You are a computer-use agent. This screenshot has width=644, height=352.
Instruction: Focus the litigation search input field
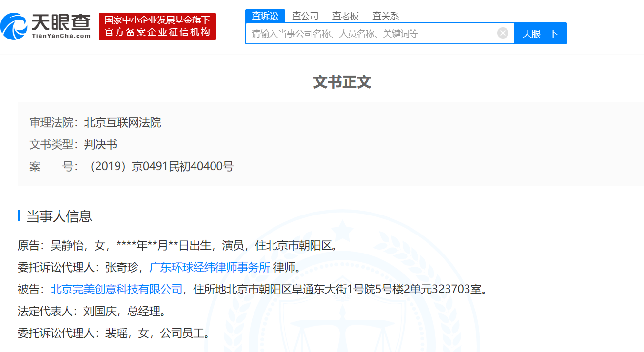[373, 34]
